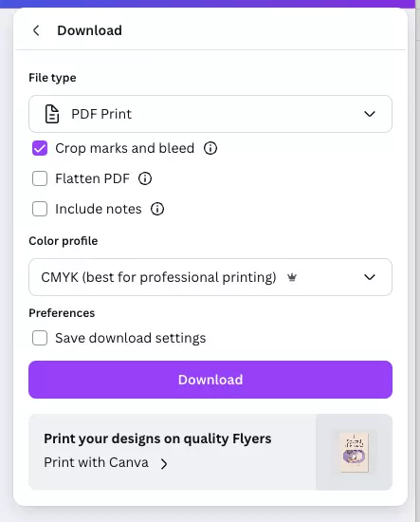Screen dimensions: 420x522
Task: Open the Print with Canva link
Action: coord(96,463)
